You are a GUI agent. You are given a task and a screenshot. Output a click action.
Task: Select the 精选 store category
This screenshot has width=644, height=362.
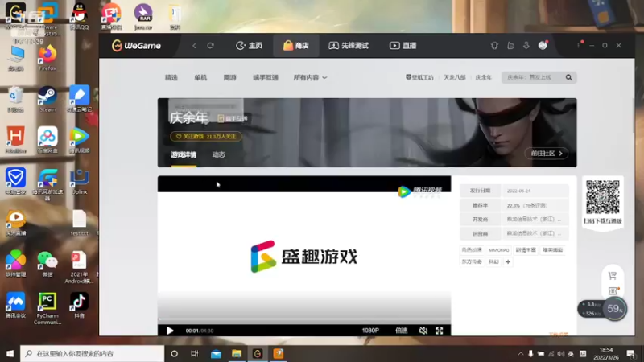[171, 77]
